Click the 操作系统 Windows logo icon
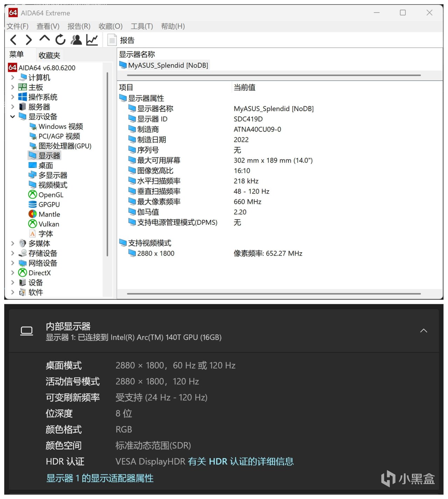Image resolution: width=448 pixels, height=499 pixels. 23,97
